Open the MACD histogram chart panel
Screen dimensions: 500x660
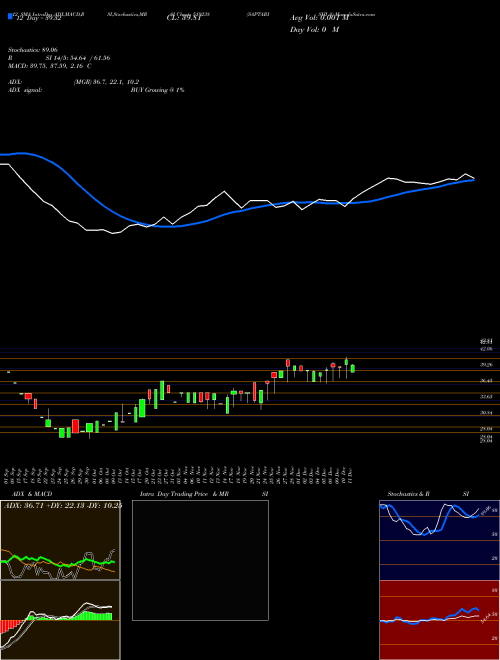[60, 620]
